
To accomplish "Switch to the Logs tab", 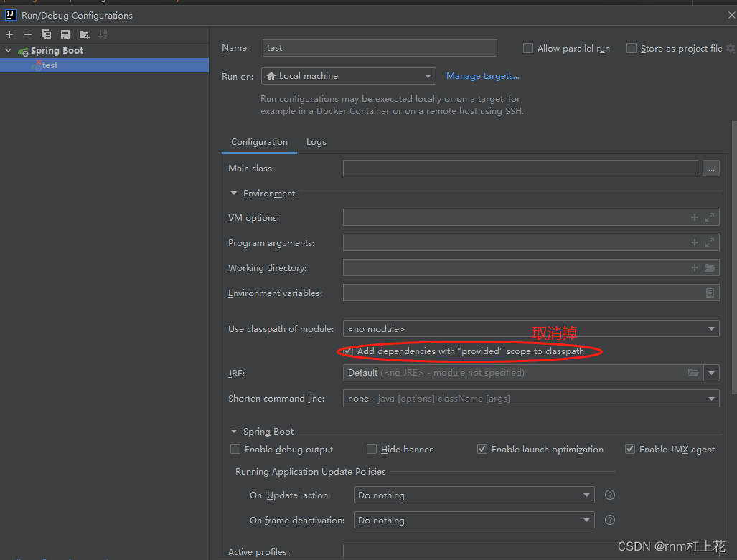I will coord(316,142).
